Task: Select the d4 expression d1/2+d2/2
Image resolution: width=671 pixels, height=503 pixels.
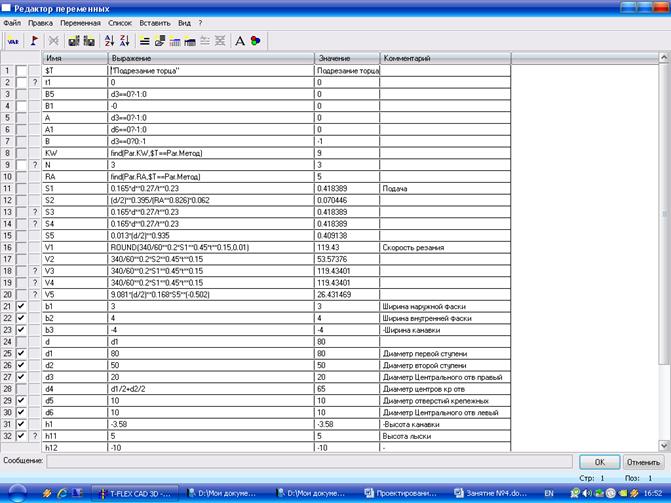Action: point(211,389)
